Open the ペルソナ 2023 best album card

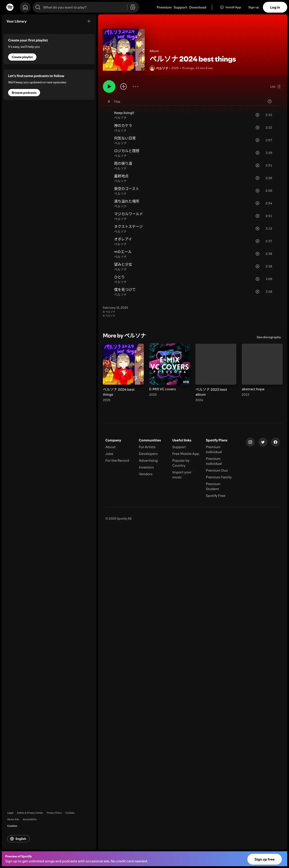point(216,373)
